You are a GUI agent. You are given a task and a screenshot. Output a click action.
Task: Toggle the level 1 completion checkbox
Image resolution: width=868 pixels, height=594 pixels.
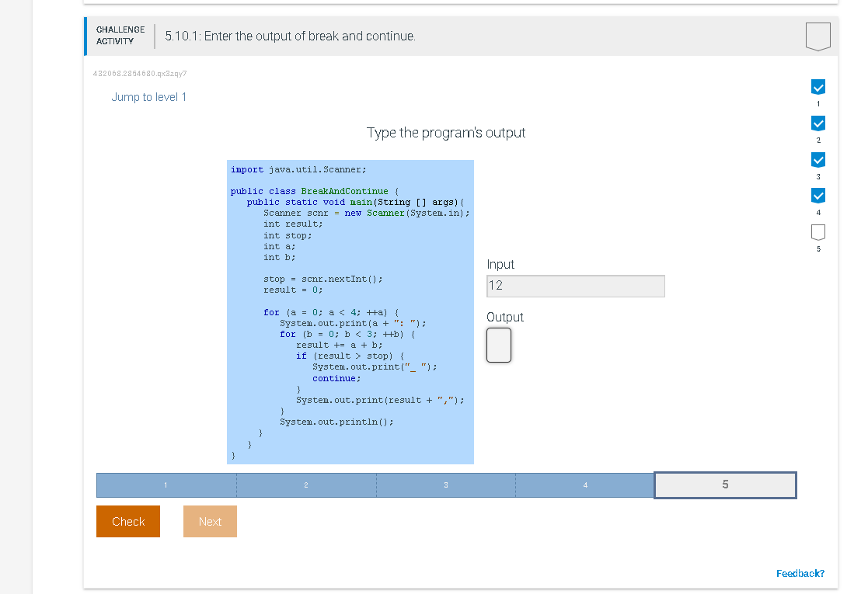(x=818, y=86)
